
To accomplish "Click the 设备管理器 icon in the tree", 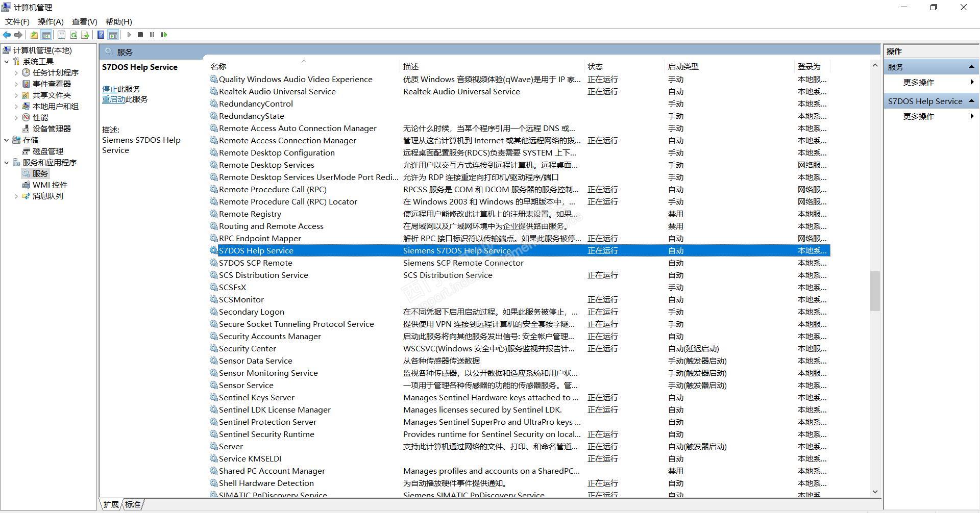I will point(26,129).
